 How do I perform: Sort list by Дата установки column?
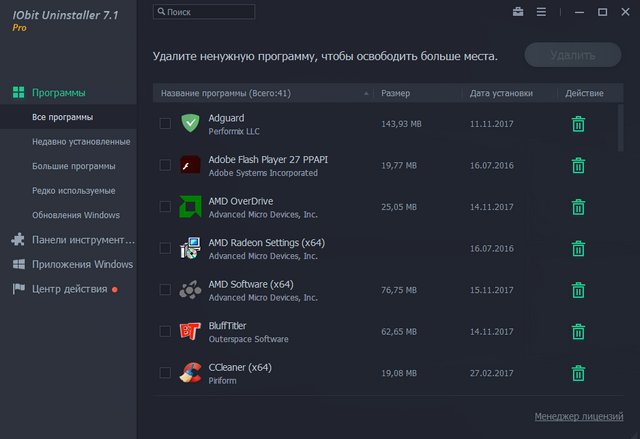(500, 93)
